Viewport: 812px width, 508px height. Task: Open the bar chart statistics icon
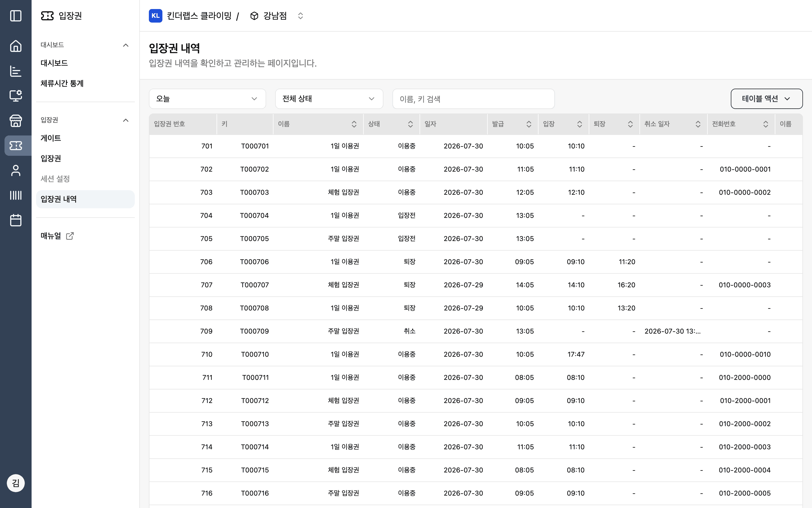click(x=16, y=71)
